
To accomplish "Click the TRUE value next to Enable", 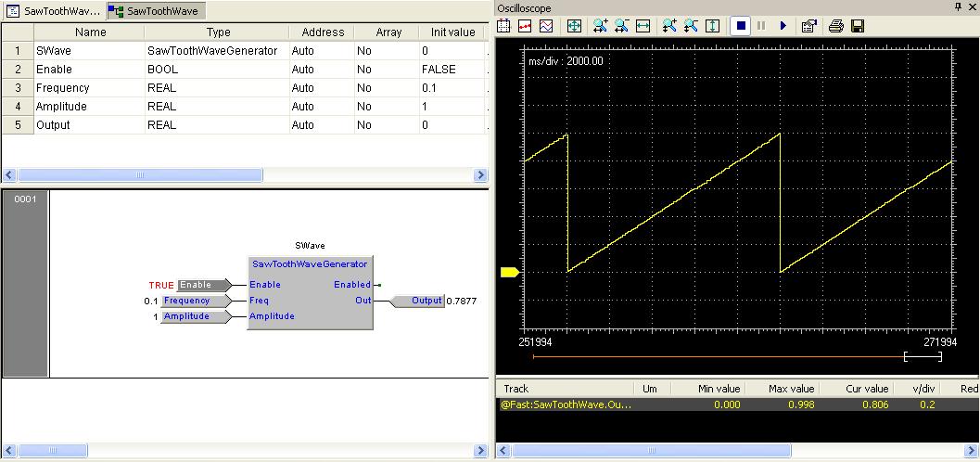I will pyautogui.click(x=161, y=285).
